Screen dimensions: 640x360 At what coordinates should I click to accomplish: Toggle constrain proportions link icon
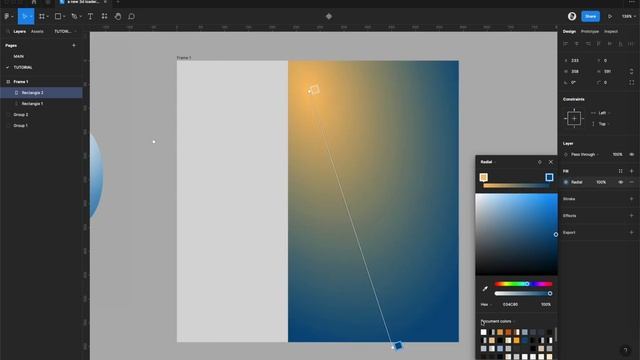(631, 71)
